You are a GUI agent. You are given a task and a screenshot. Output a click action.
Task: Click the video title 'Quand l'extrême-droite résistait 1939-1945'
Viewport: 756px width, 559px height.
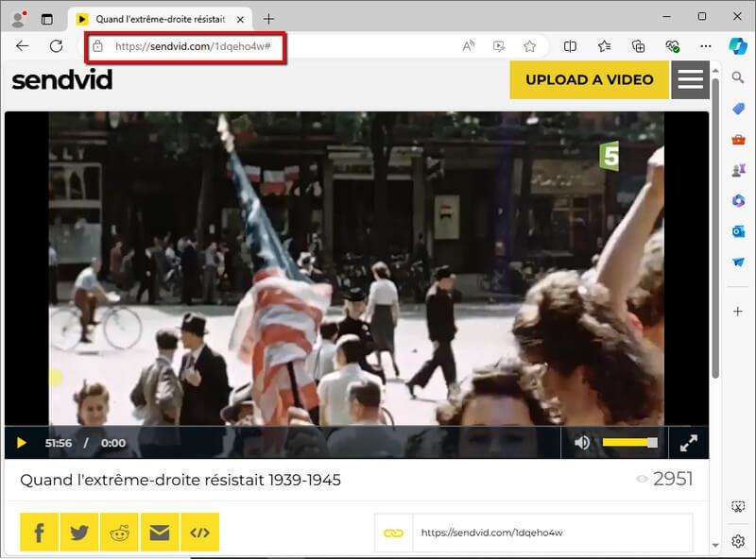180,481
